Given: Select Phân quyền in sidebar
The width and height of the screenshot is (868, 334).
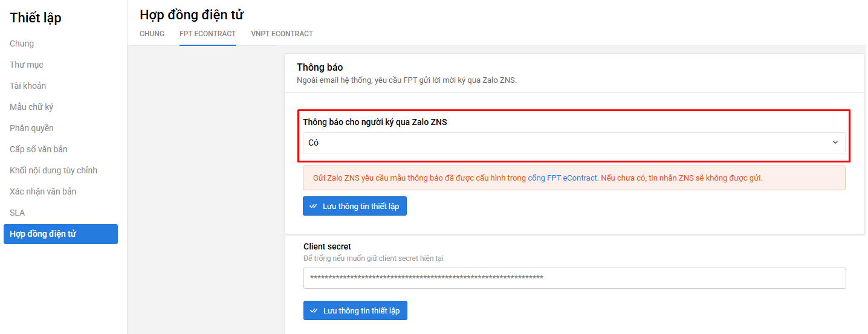Looking at the screenshot, I should click(x=31, y=128).
